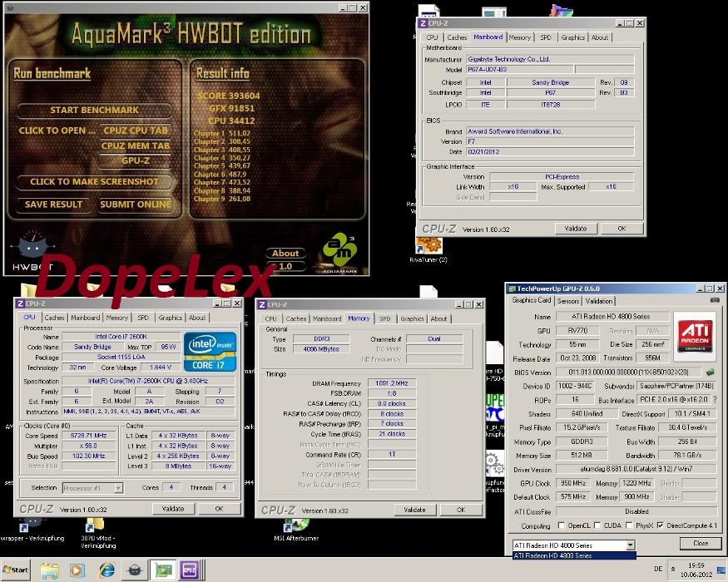Open Windows Media Player from the taskbar

[77, 570]
